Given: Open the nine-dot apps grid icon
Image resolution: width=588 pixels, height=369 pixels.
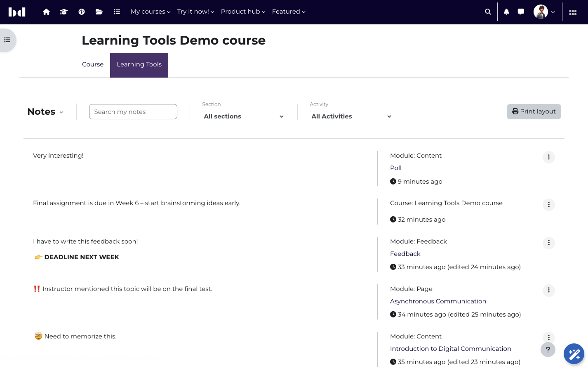Looking at the screenshot, I should 573,12.
